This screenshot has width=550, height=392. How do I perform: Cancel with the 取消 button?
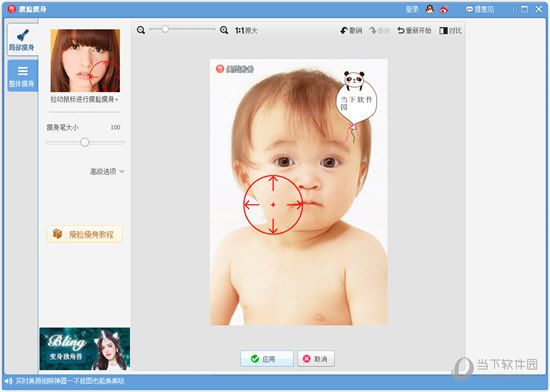pyautogui.click(x=316, y=359)
